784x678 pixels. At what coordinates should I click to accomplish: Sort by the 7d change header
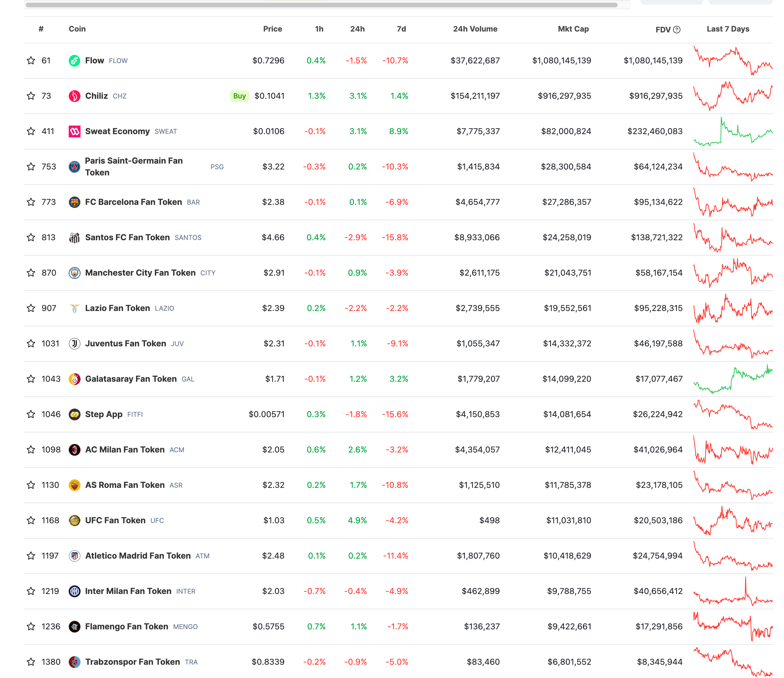[x=401, y=29]
